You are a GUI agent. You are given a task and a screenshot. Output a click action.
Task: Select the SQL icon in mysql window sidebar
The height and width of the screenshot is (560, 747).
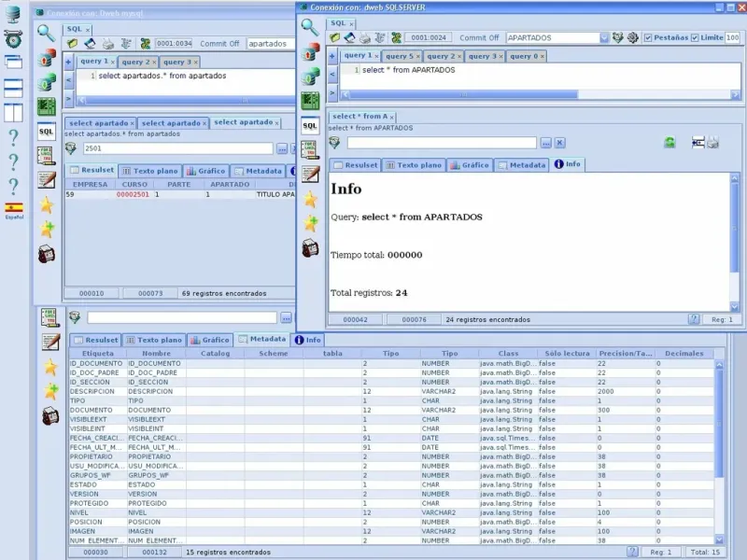coord(46,132)
